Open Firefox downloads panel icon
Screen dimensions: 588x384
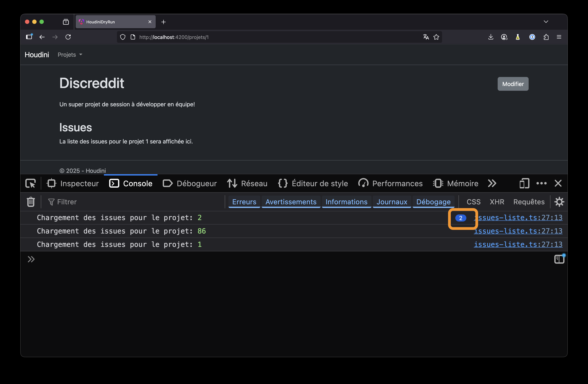(491, 37)
